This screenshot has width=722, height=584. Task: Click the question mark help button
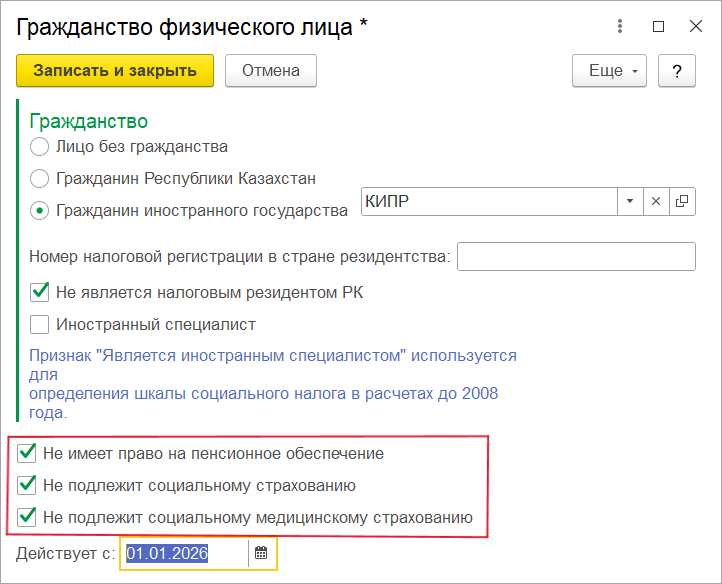[x=677, y=71]
